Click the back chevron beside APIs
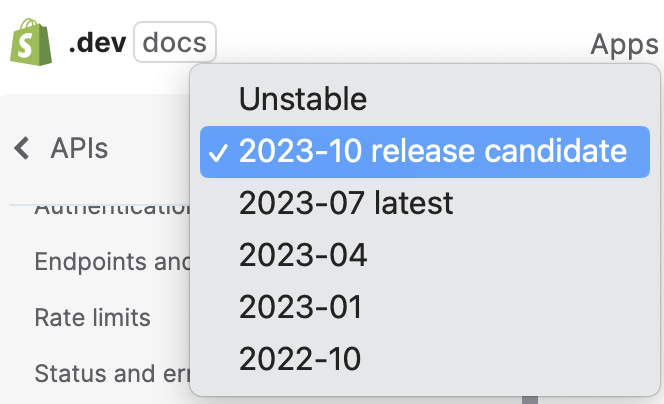Image resolution: width=664 pixels, height=404 pixels. tap(22, 149)
